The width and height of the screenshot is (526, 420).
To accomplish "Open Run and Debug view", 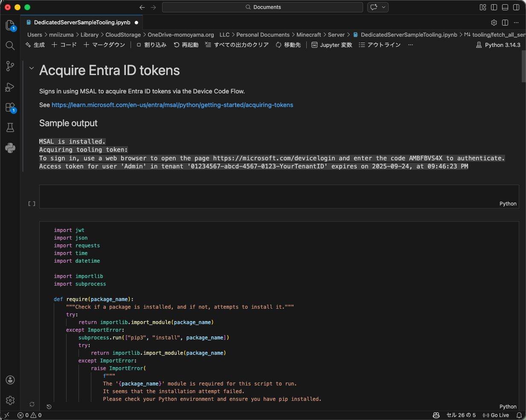I will (10, 87).
